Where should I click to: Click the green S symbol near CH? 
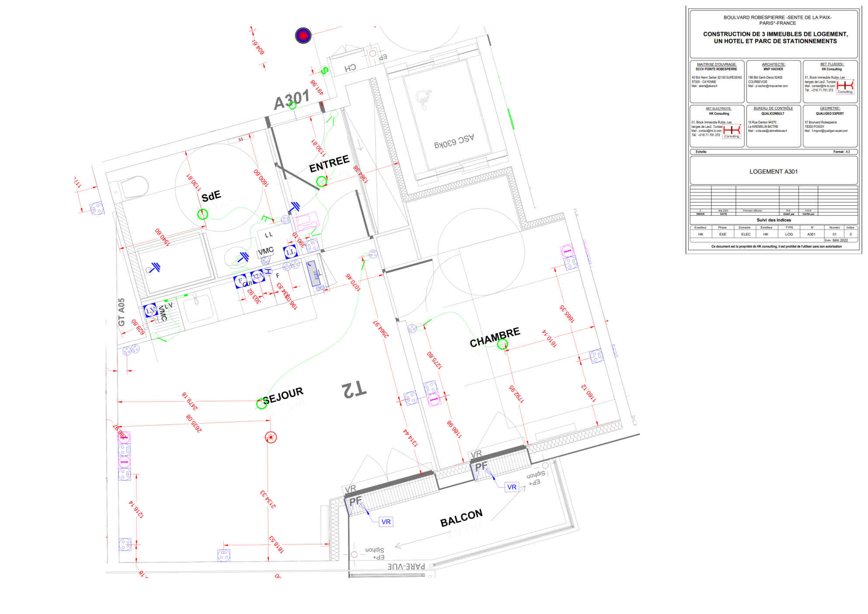[x=324, y=70]
